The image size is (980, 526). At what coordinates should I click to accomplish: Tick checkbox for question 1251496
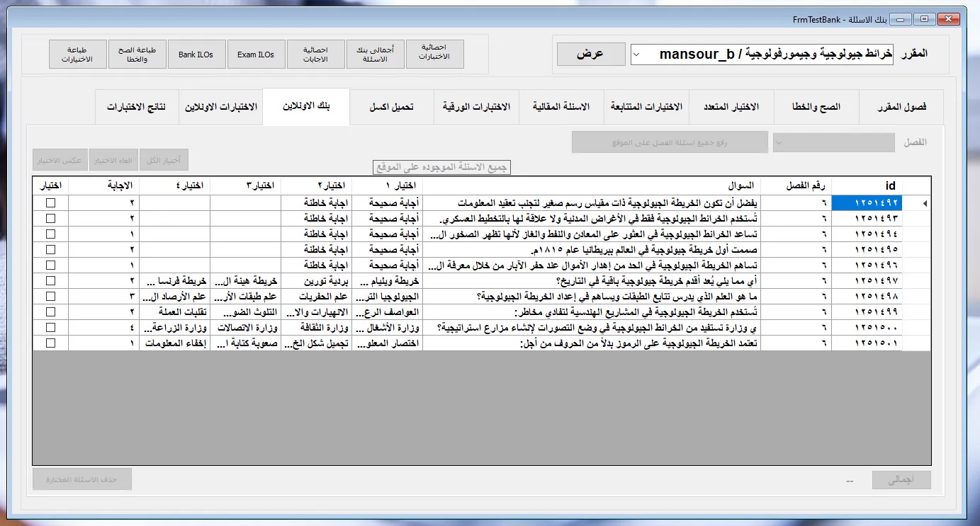(x=50, y=265)
